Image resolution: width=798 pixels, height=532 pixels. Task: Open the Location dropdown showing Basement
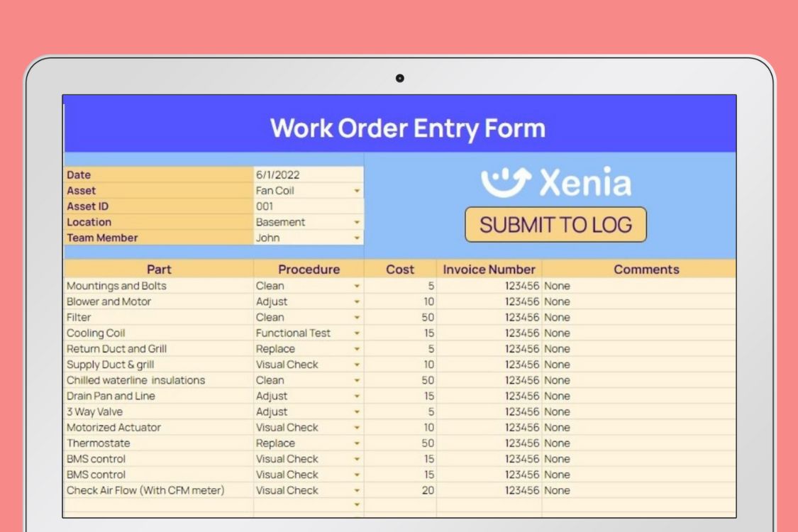click(x=356, y=222)
